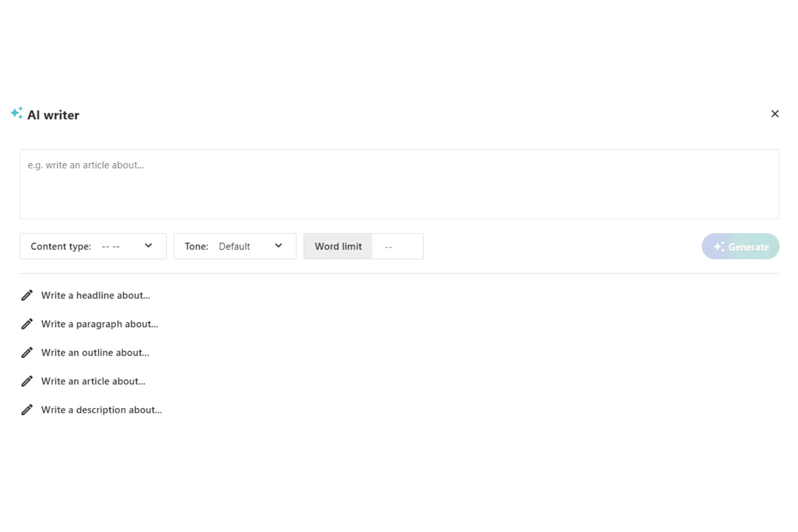The height and width of the screenshot is (532, 798).
Task: Choose 'Write an outline about...' prompt
Action: tap(95, 353)
